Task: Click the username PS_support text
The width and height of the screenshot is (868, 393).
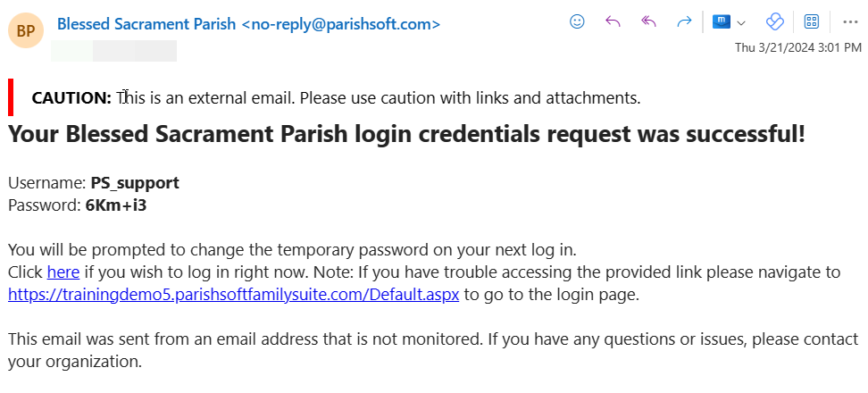Action: (135, 183)
